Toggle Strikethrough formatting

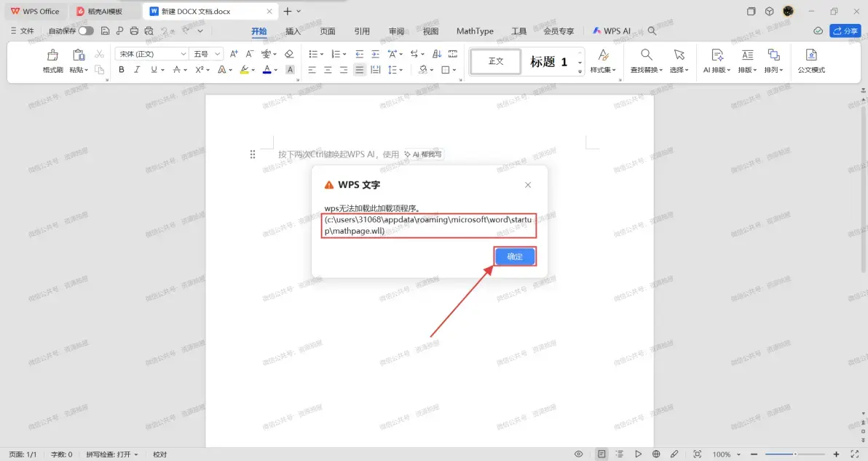click(x=177, y=70)
